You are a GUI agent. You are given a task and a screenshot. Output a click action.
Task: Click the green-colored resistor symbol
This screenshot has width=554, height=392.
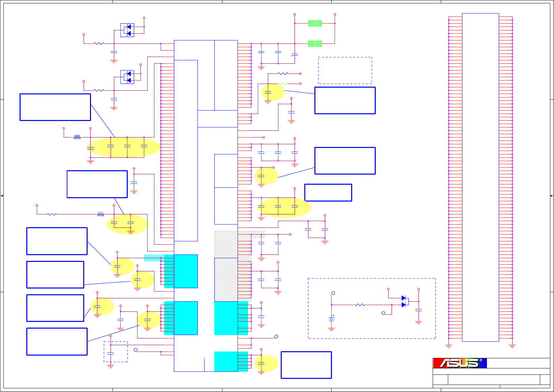coord(283,84)
